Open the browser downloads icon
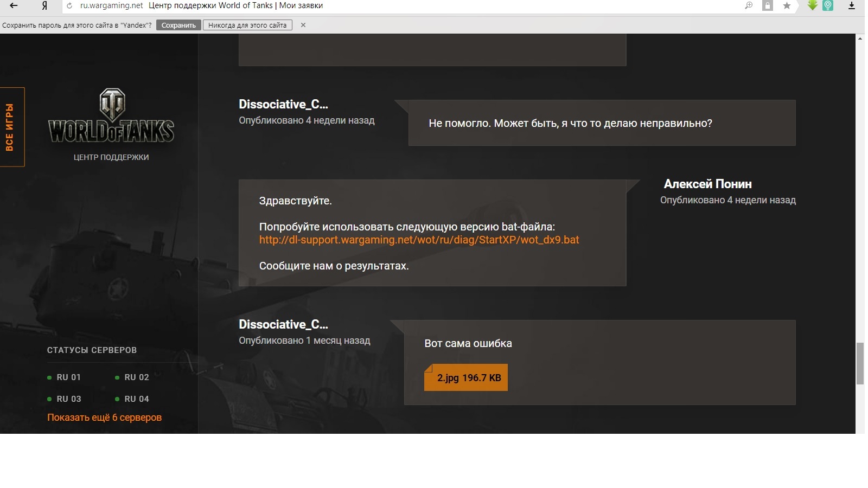The height and width of the screenshot is (488, 868). click(x=851, y=5)
